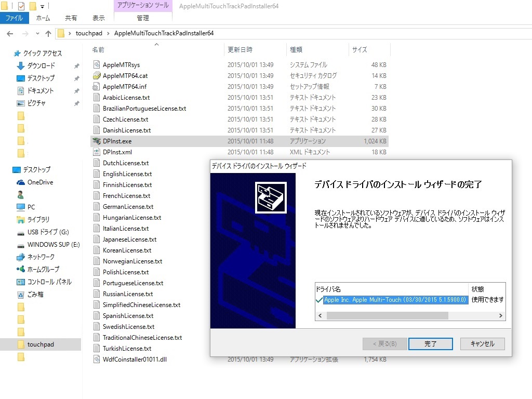
Task: Open ピクチャ in the navigation pane
Action: pos(36,103)
